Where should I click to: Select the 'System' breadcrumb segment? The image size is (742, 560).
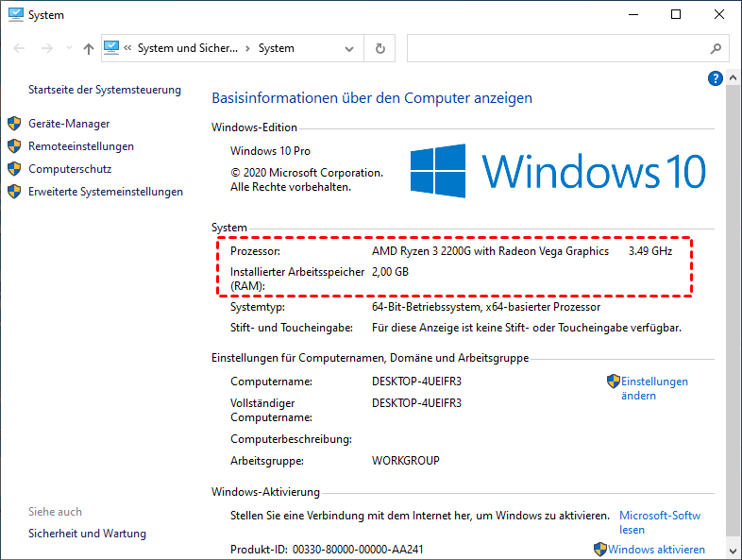[277, 48]
